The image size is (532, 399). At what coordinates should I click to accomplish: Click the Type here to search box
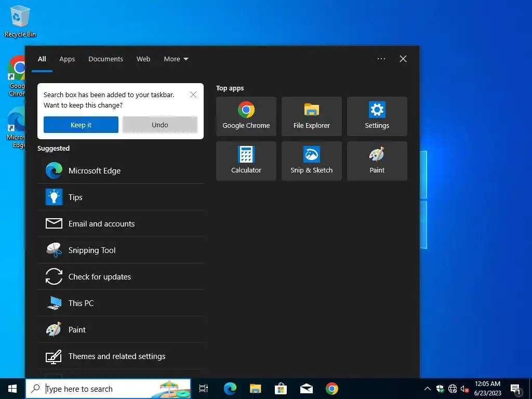(x=108, y=389)
